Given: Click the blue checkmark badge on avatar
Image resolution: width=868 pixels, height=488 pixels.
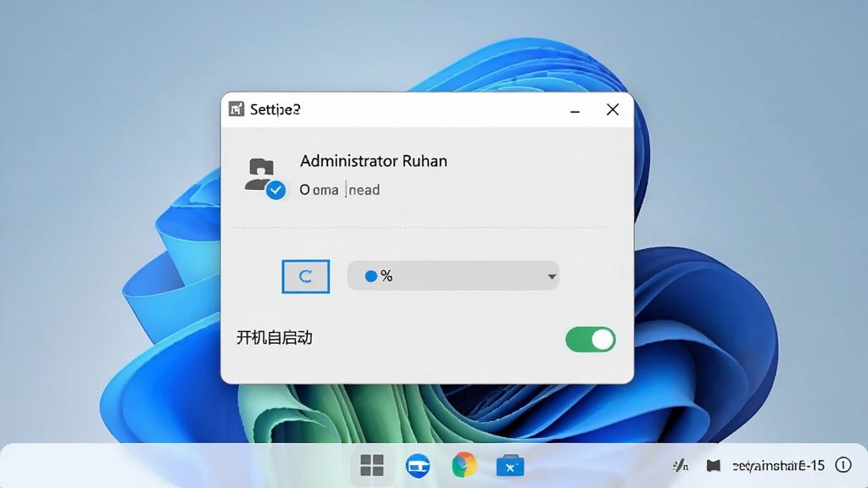Looking at the screenshot, I should [275, 191].
